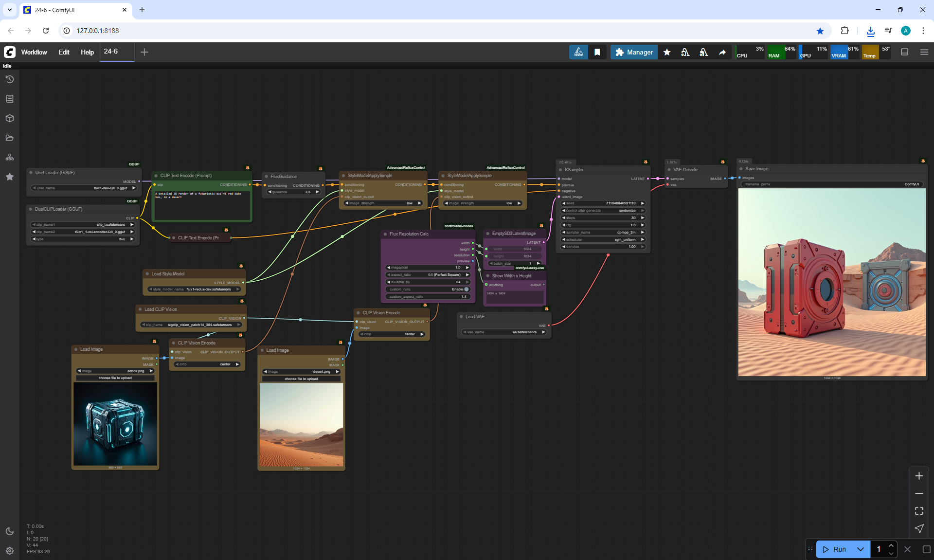
Task: Click the settings gear icon
Action: [9, 551]
